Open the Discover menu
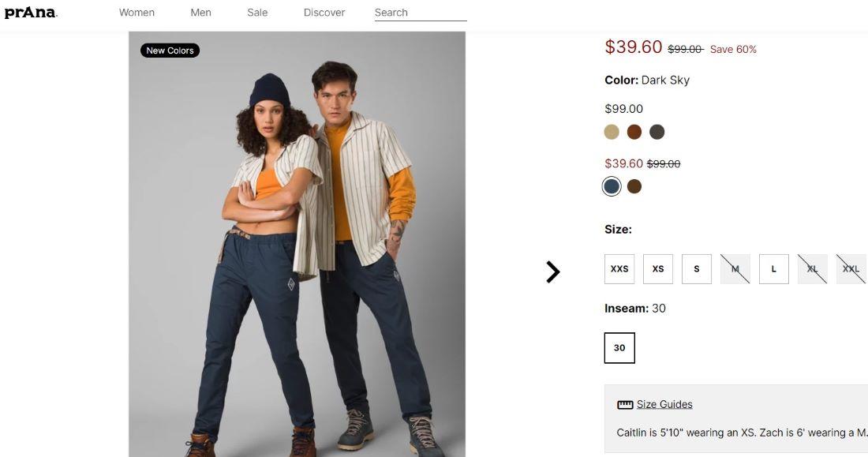868x457 pixels. point(324,13)
